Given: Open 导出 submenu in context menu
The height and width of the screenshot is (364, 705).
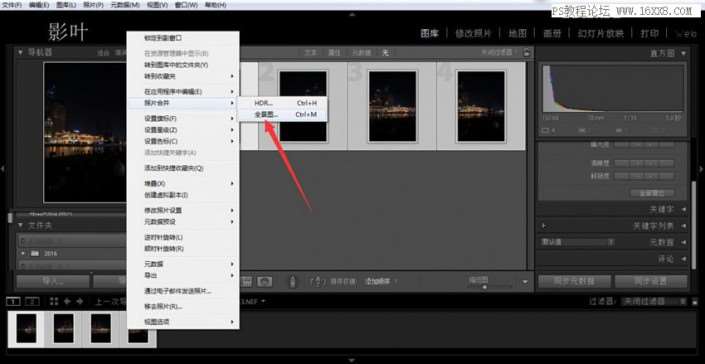Looking at the screenshot, I should coord(183,275).
